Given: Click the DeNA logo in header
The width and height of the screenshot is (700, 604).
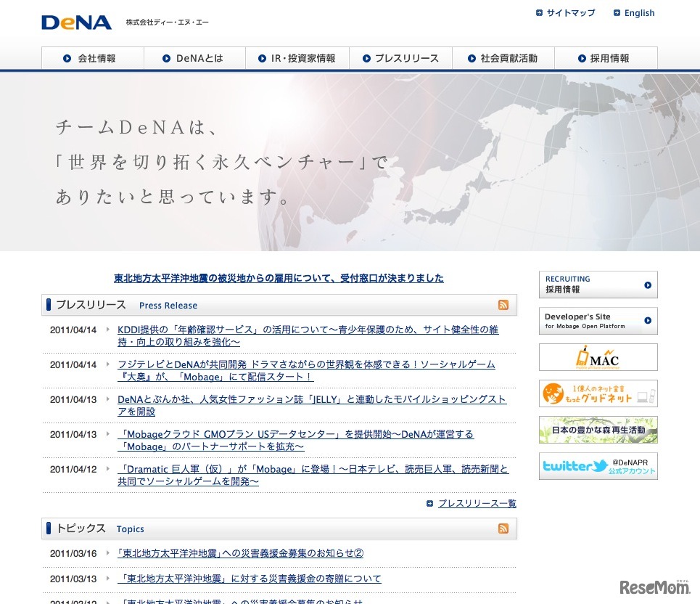Looking at the screenshot, I should (77, 23).
